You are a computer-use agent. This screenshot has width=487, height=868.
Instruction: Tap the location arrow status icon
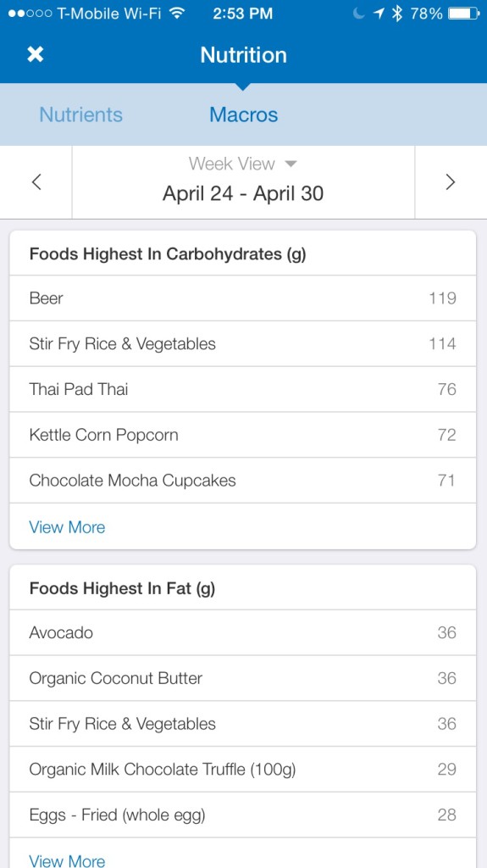coord(379,14)
